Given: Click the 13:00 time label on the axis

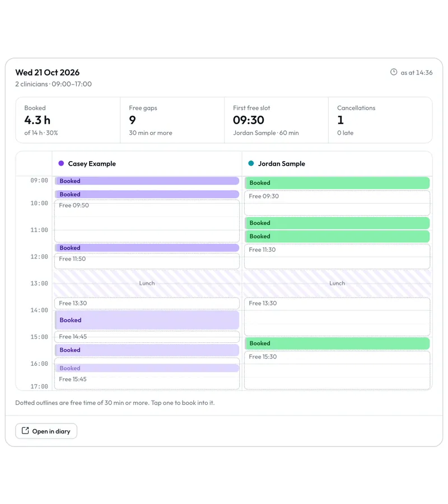Looking at the screenshot, I should (x=39, y=284).
